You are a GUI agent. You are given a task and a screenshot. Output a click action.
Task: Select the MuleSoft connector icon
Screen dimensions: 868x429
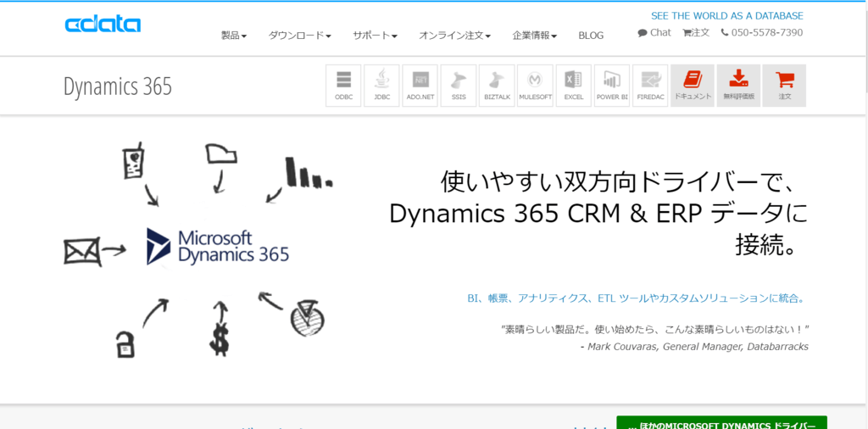point(536,86)
